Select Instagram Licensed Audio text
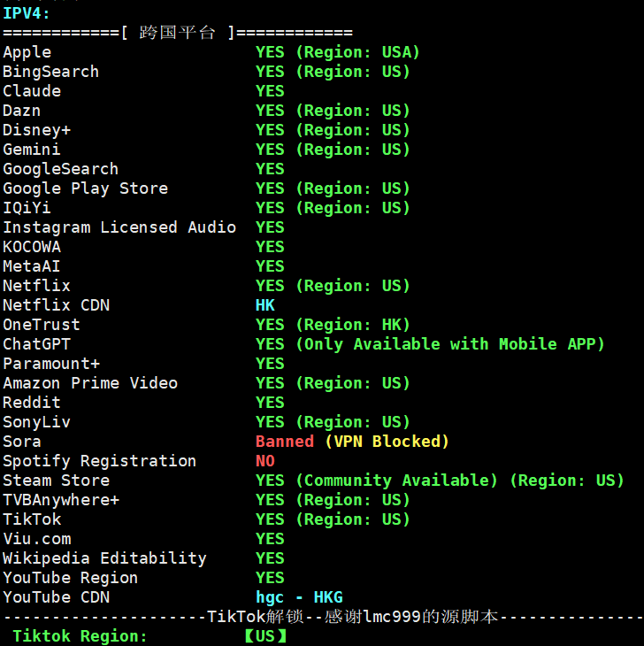This screenshot has width=644, height=646. pyautogui.click(x=119, y=227)
